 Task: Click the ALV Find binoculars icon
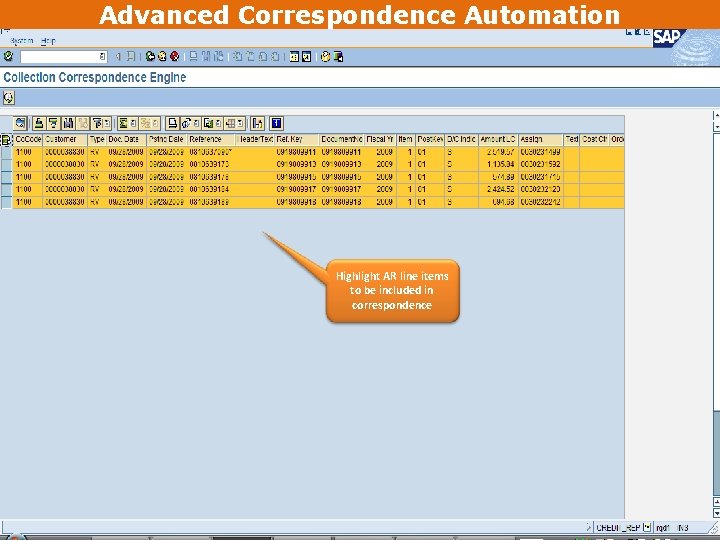point(68,123)
